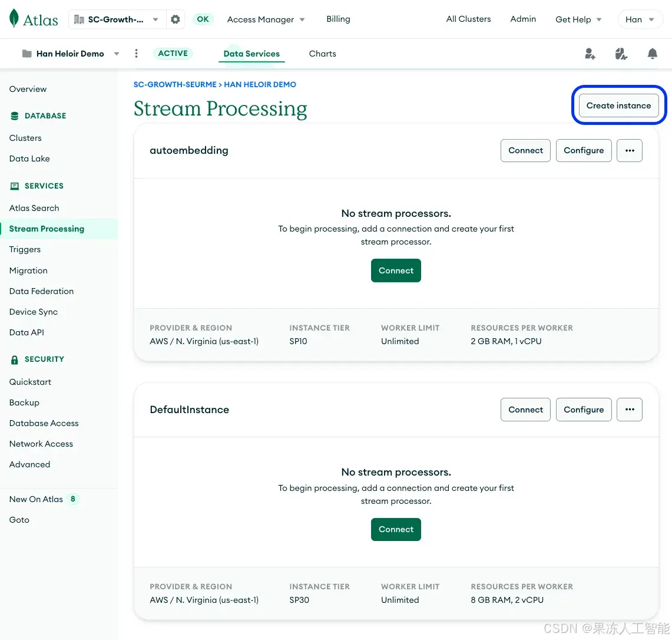Click the Database stack icon
The width and height of the screenshot is (672, 640).
tap(15, 116)
